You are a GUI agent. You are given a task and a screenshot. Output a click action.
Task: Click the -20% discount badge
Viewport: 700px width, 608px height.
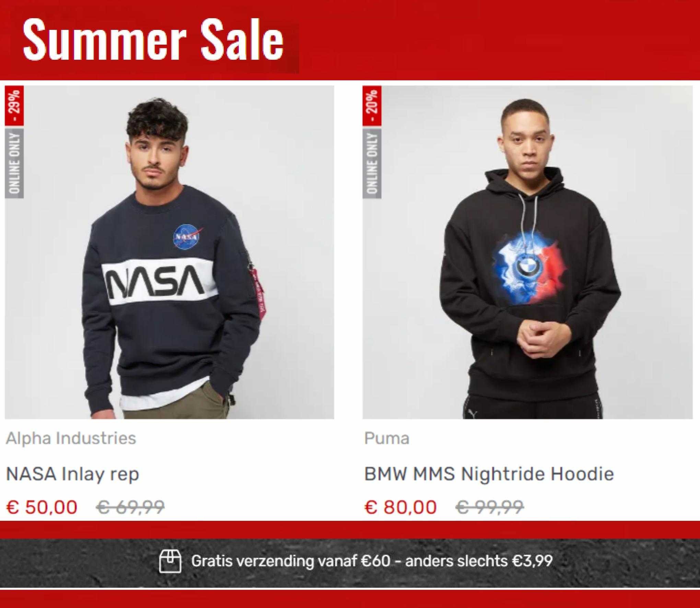point(372,106)
